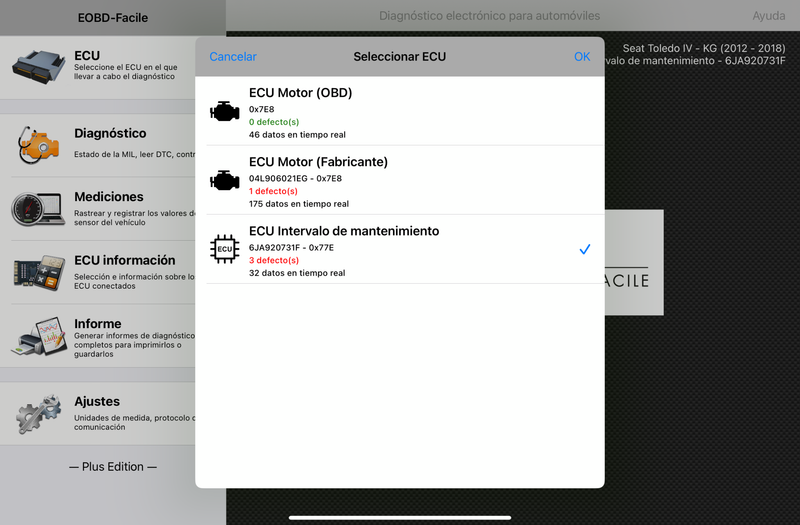The width and height of the screenshot is (800, 525).
Task: Select the Mediciones menu item label
Action: click(109, 197)
